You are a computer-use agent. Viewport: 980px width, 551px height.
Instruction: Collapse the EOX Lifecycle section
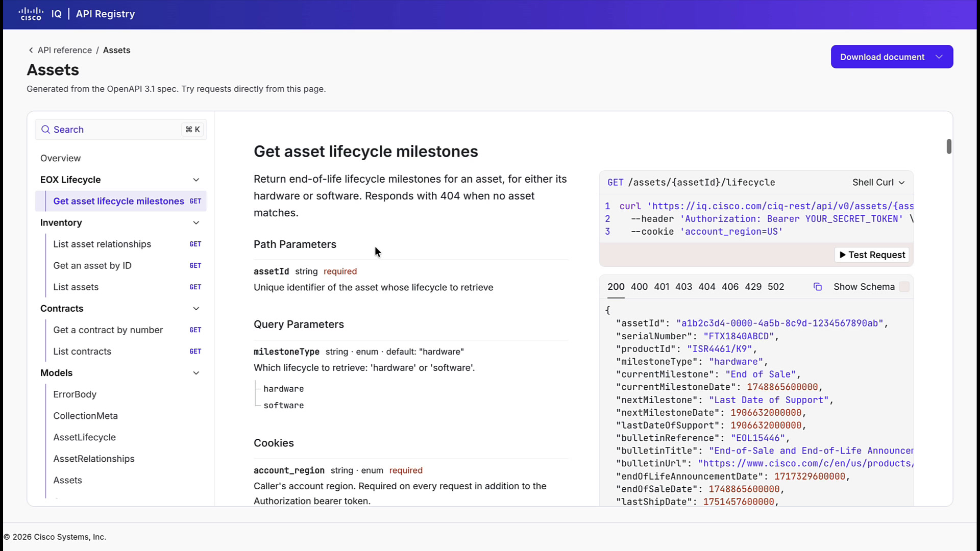click(x=196, y=180)
